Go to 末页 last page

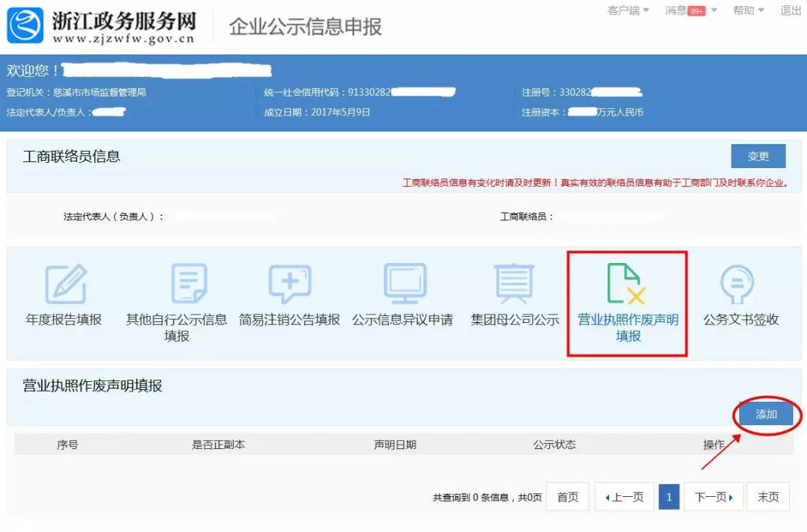[768, 497]
